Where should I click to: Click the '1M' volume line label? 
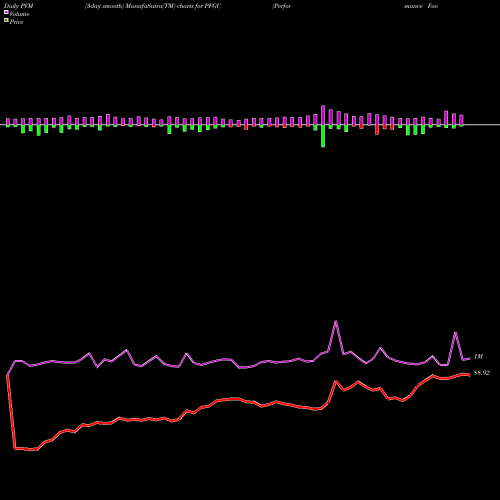478,357
